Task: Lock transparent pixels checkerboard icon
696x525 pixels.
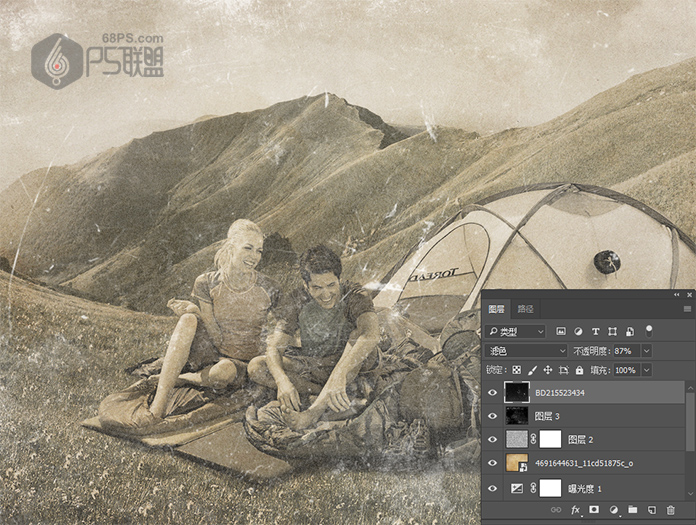Action: pyautogui.click(x=517, y=370)
